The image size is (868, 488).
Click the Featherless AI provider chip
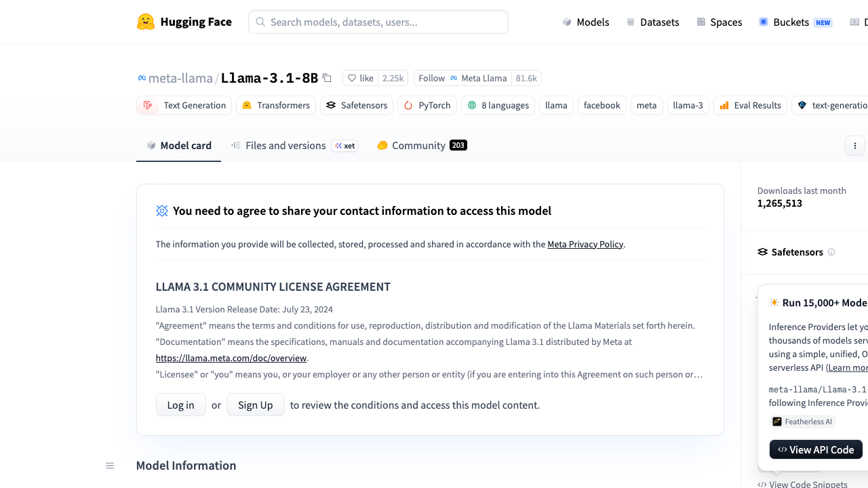click(x=803, y=422)
